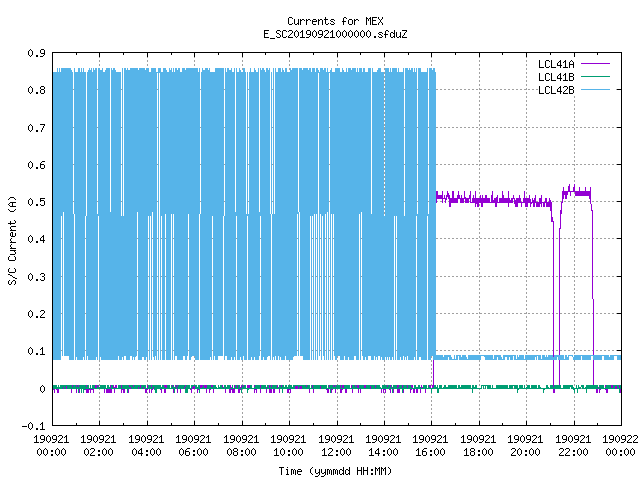Click the y-axis label 'S/C Current (A)'
Image resolution: width=640 pixels, height=480 pixels.
pos(12,240)
